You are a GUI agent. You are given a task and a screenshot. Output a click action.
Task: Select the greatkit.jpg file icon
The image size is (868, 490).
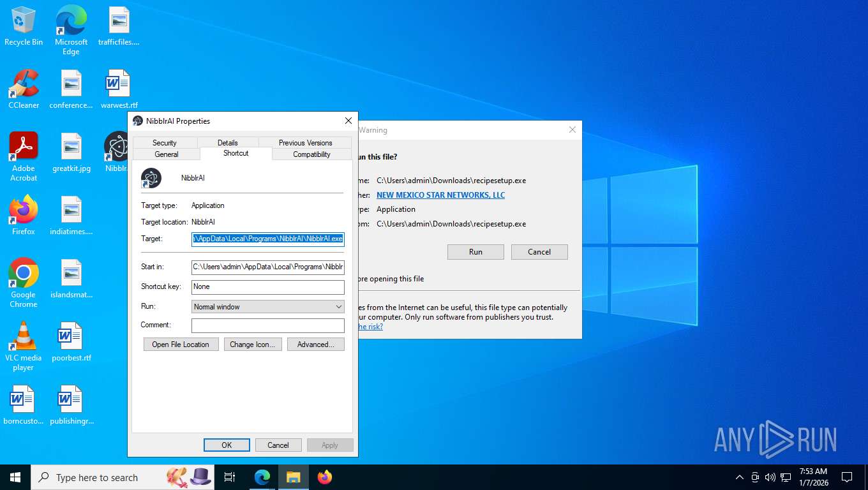[71, 152]
